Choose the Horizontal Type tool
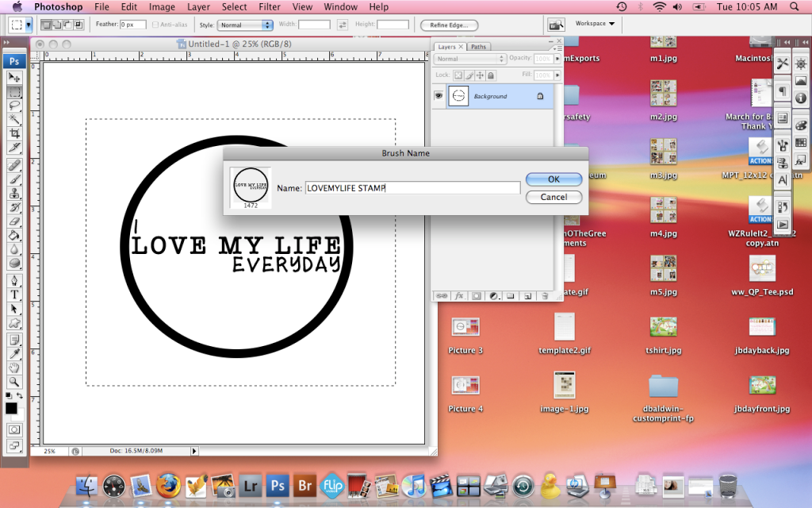This screenshot has height=508, width=812. point(14,294)
